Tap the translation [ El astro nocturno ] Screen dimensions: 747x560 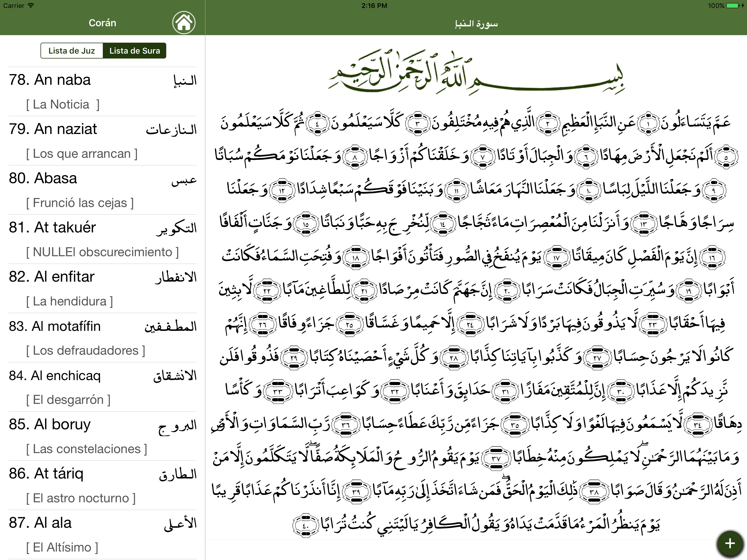[81, 498]
